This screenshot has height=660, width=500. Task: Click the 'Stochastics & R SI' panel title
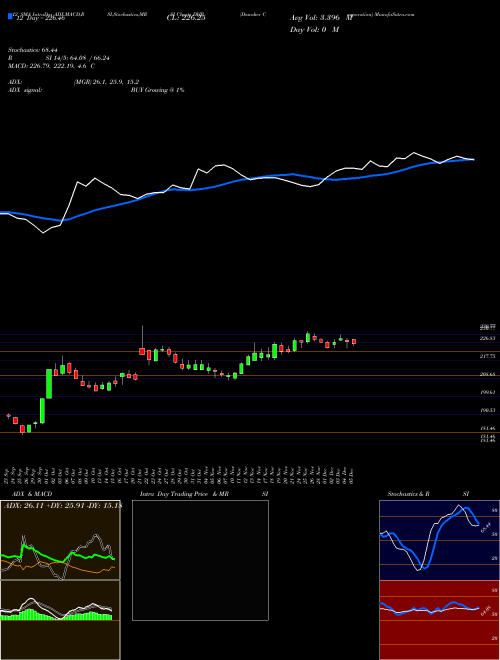(x=428, y=494)
